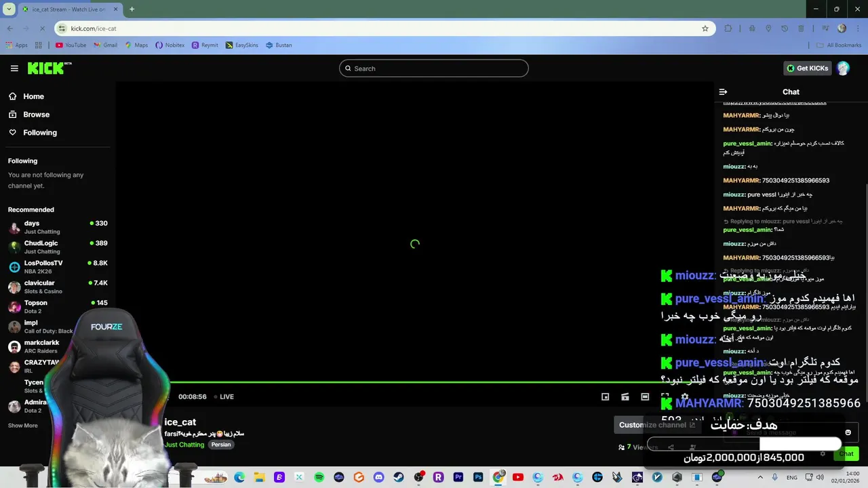Focus the Kick search field

(x=434, y=68)
